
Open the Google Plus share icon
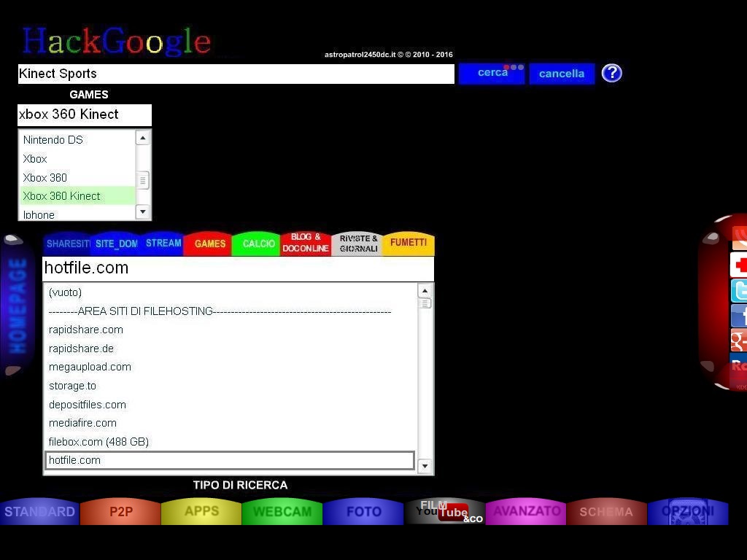tap(739, 341)
